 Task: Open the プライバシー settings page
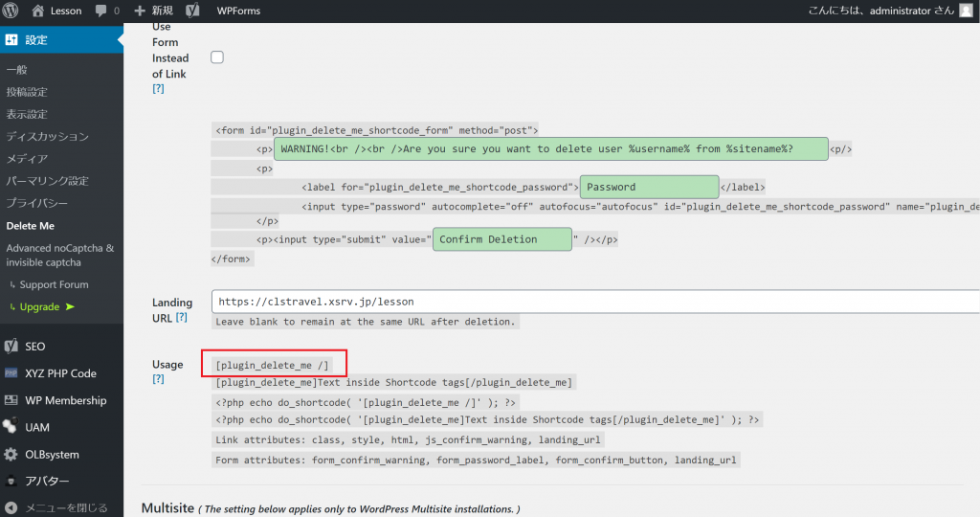coord(37,203)
